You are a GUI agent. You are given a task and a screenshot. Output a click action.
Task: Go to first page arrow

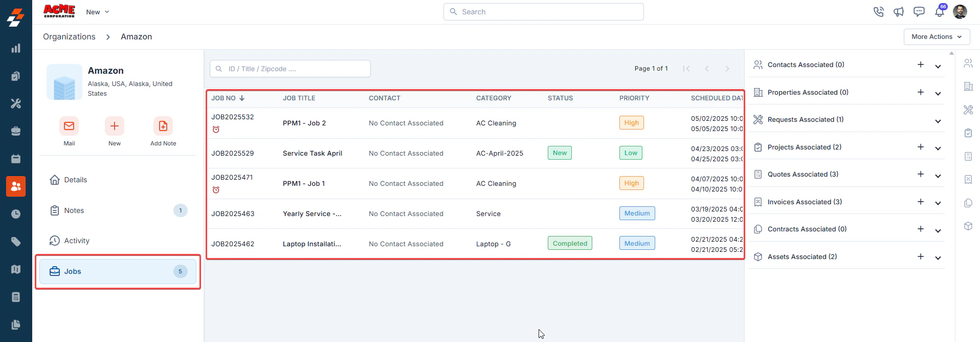[x=686, y=69]
